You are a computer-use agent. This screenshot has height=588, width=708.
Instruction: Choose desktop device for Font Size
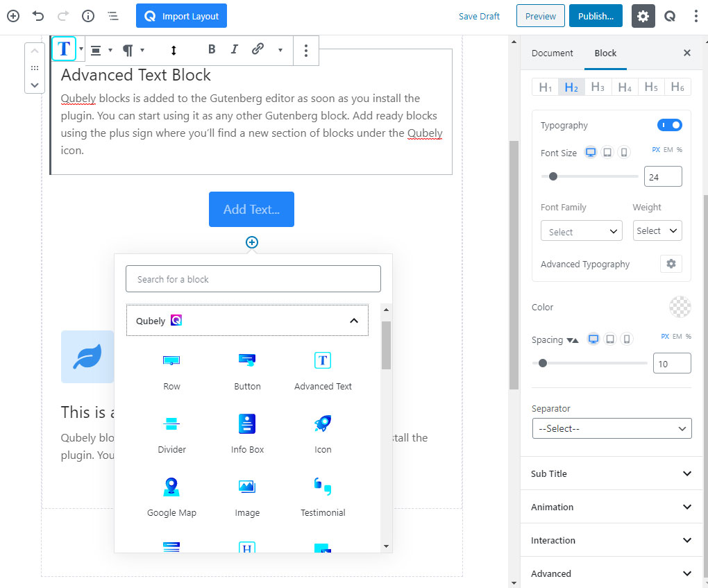click(590, 152)
